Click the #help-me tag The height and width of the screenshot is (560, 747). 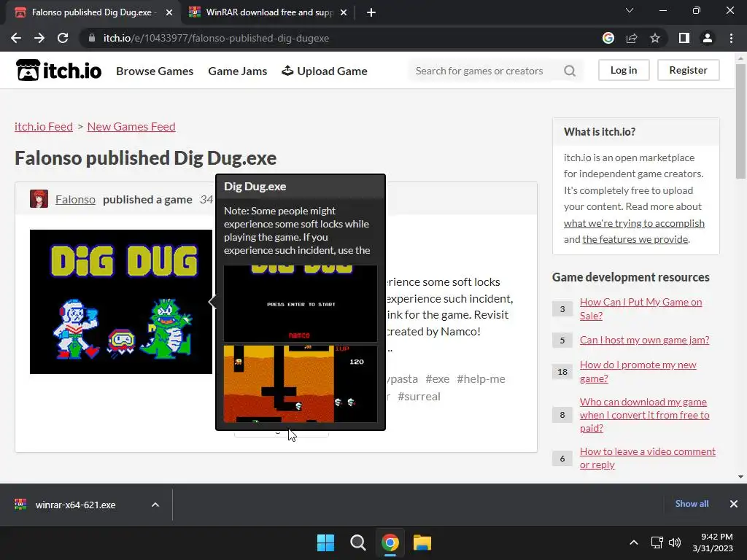[x=481, y=379]
